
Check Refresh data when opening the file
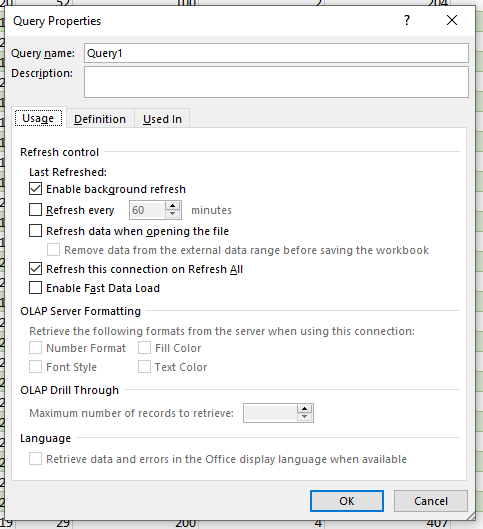pos(35,231)
